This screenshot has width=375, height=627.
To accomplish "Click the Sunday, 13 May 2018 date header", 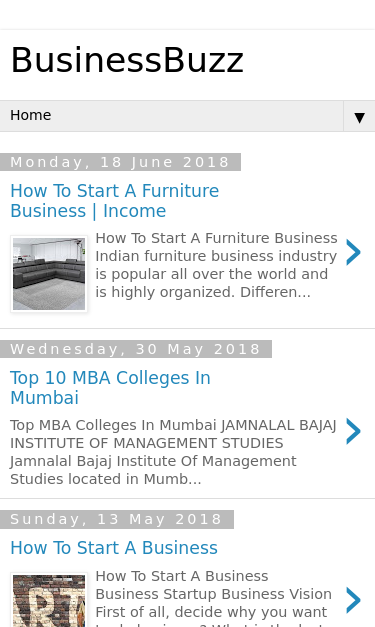I will pos(117,519).
